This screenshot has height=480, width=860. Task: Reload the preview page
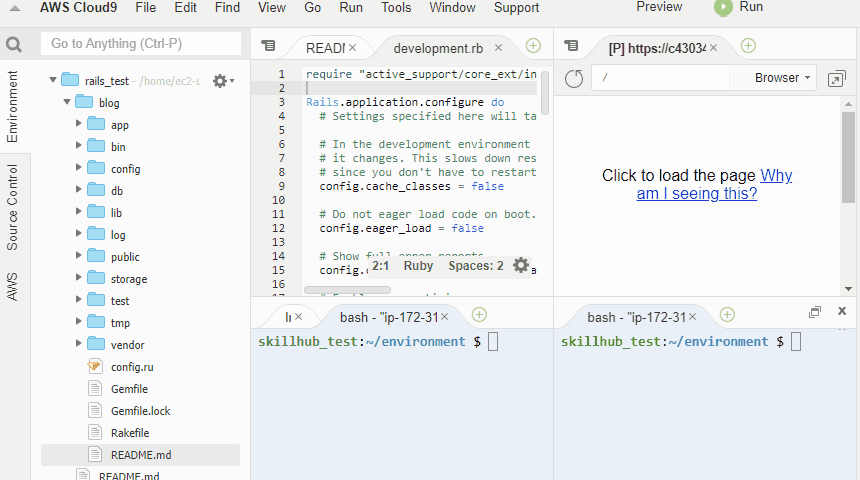pyautogui.click(x=574, y=78)
